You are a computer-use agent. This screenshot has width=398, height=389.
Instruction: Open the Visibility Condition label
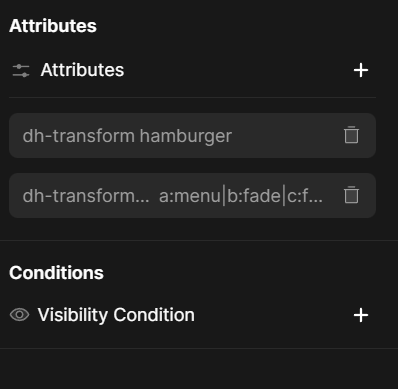coord(116,315)
